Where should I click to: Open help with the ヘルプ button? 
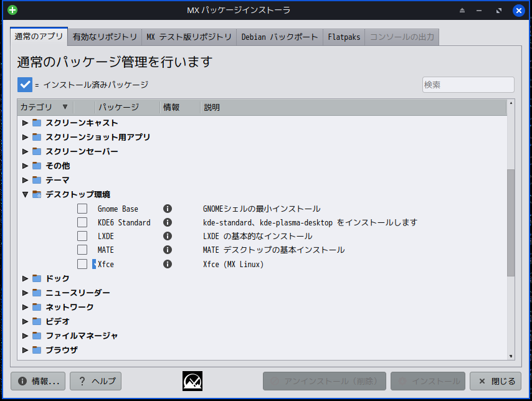point(96,381)
